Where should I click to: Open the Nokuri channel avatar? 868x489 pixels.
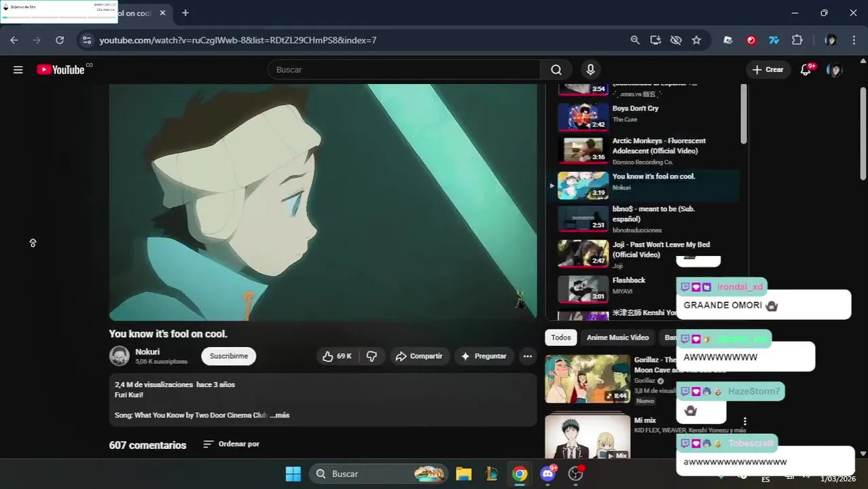[x=120, y=356]
